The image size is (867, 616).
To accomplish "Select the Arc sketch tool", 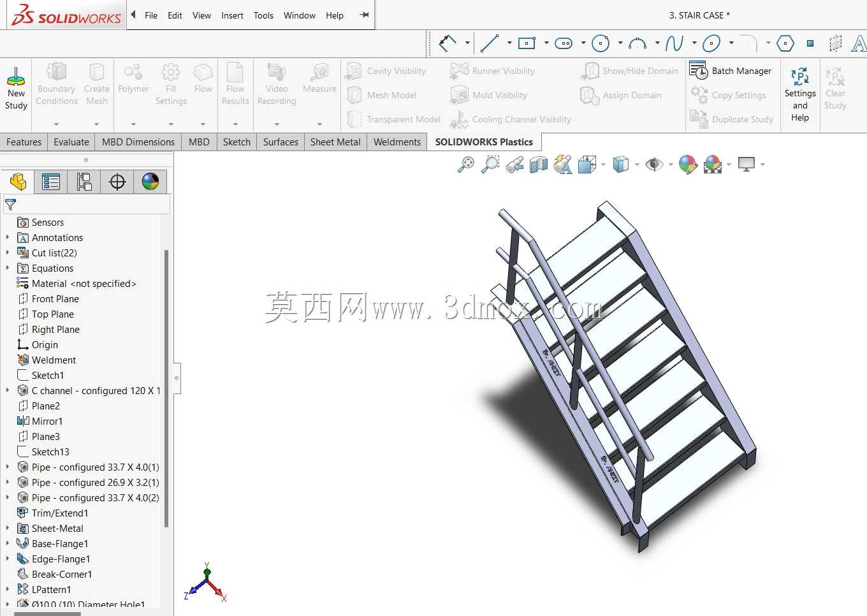I will point(637,43).
